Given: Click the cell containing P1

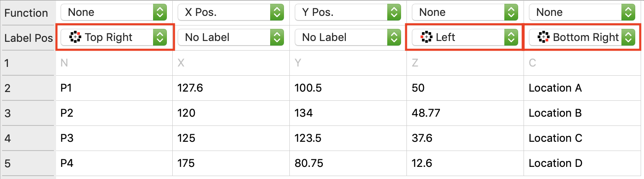Looking at the screenshot, I should point(114,88).
